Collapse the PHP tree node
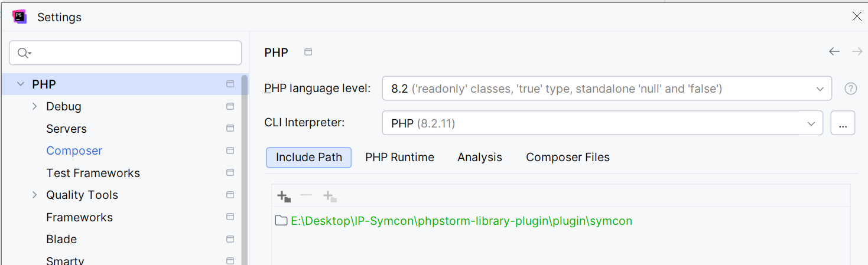 pos(21,84)
